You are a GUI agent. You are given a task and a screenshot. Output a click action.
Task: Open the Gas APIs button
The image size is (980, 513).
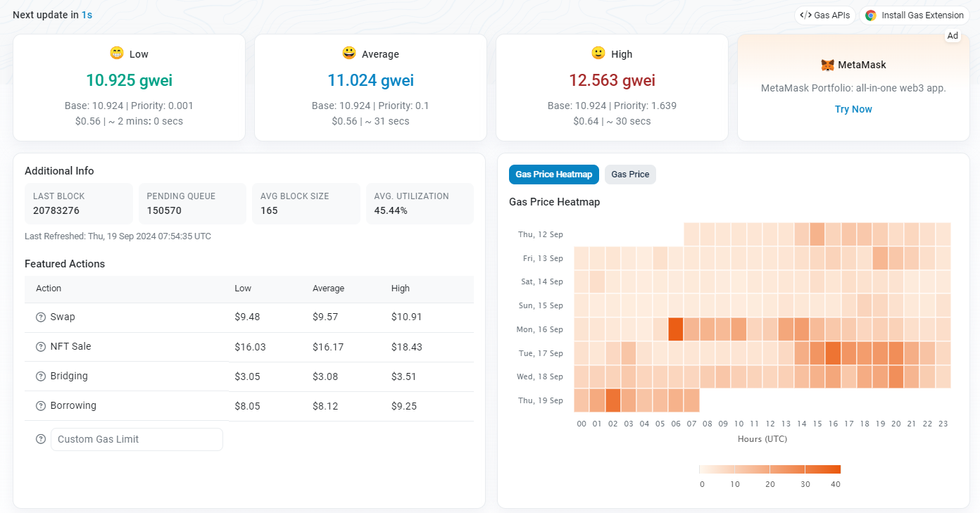click(x=825, y=15)
